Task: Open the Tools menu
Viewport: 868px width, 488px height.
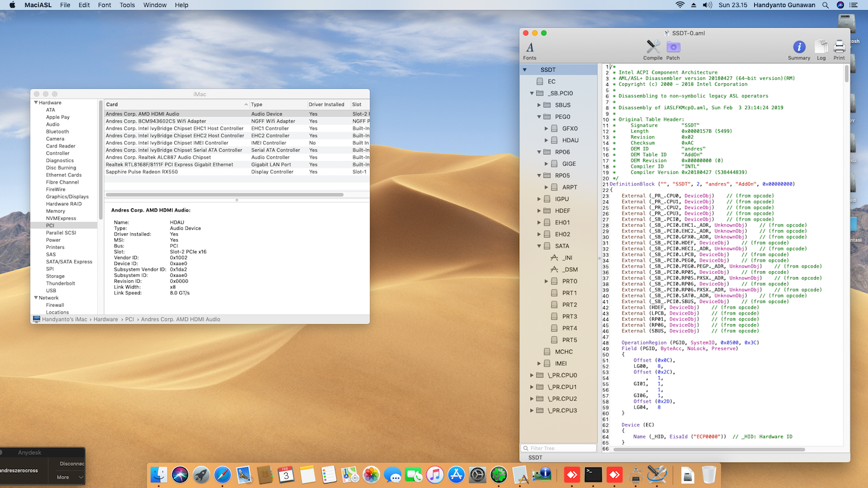Action: tap(127, 5)
